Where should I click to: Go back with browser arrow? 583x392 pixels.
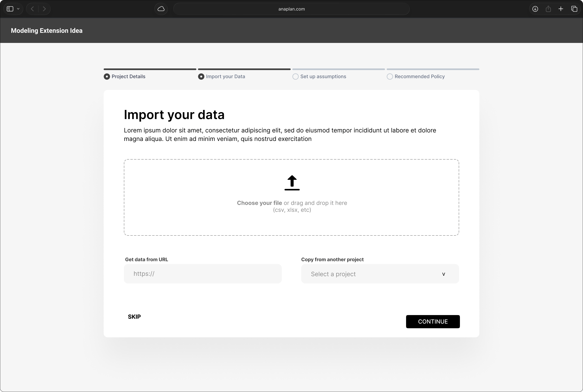[x=32, y=9]
